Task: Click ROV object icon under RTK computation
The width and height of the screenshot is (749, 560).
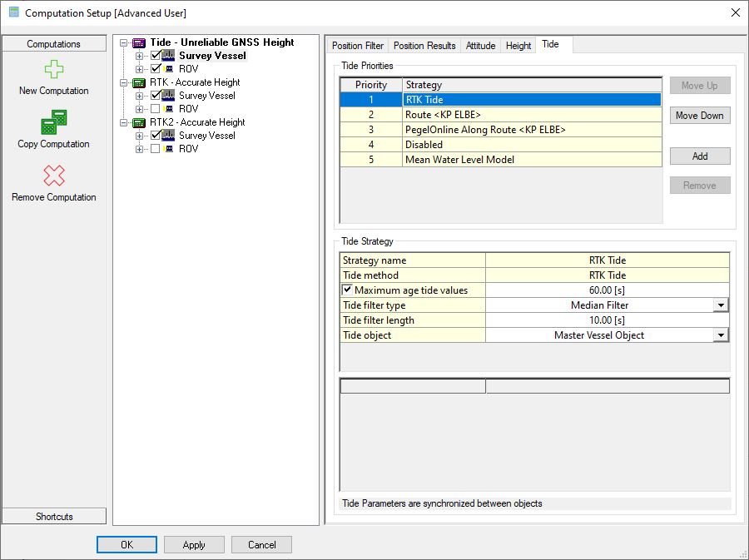Action: [x=168, y=109]
